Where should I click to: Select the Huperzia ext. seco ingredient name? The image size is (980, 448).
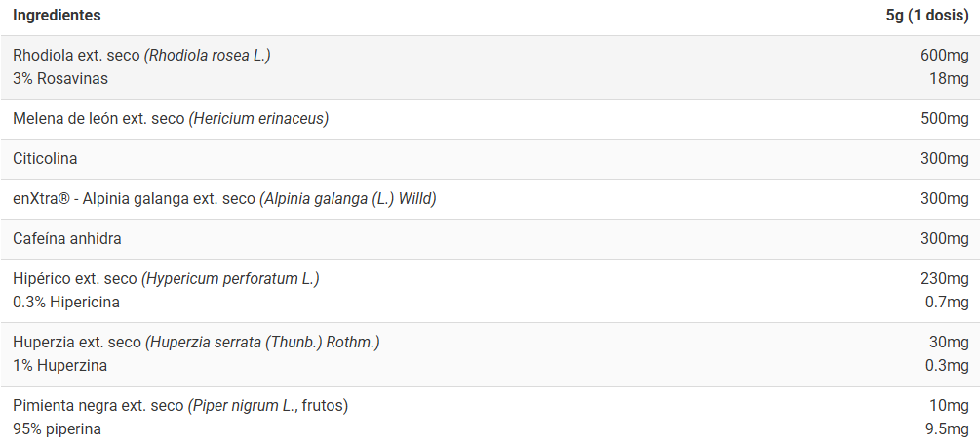pyautogui.click(x=195, y=342)
